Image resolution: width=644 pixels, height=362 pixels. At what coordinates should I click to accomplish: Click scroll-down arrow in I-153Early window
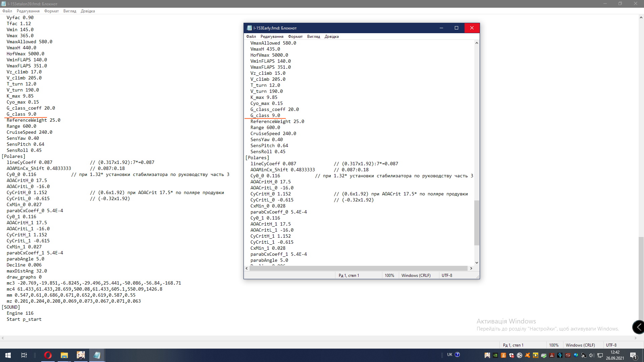click(x=477, y=263)
